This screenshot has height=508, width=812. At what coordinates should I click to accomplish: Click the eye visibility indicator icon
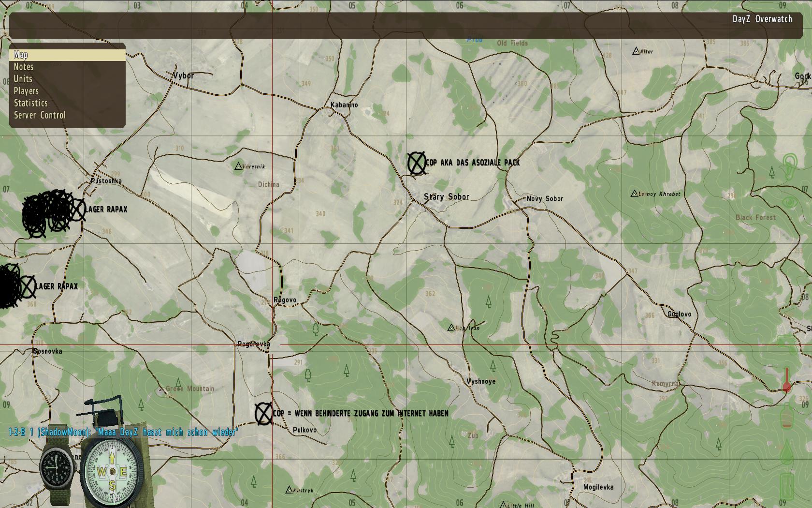(x=790, y=202)
